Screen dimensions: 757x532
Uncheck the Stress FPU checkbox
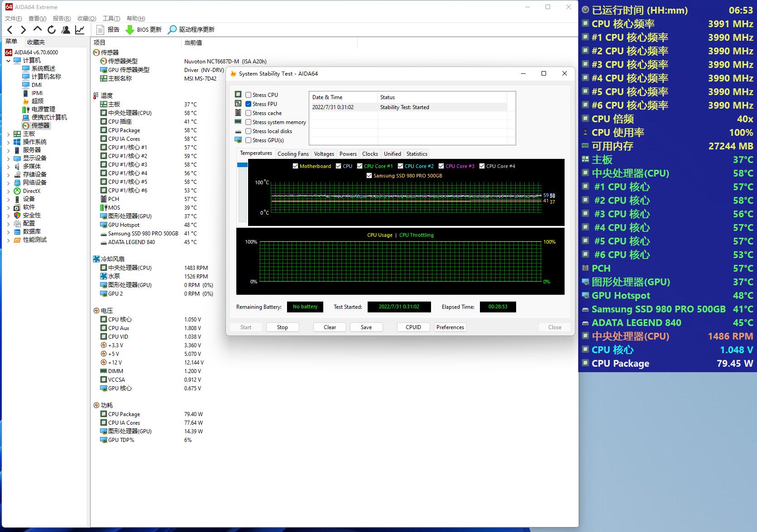tap(249, 104)
